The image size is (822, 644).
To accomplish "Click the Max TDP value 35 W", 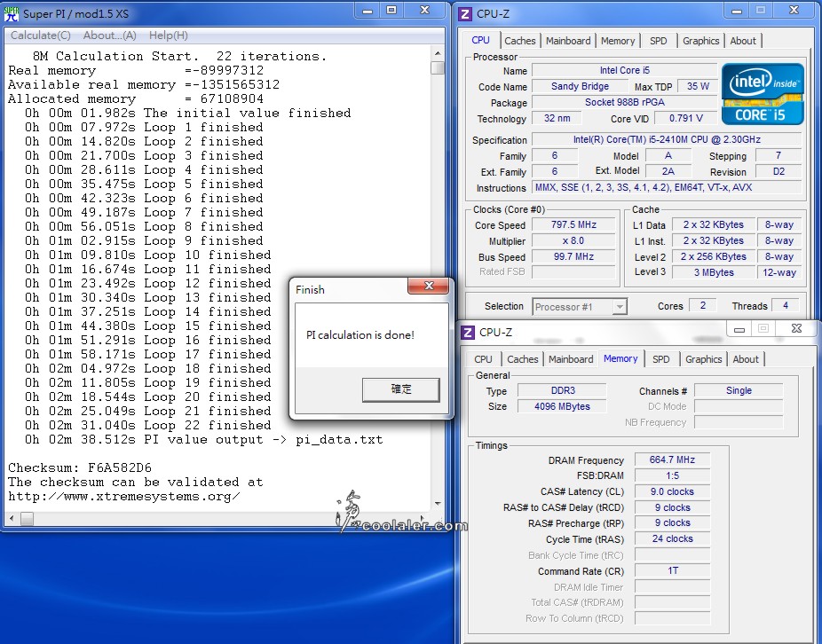I will [698, 86].
